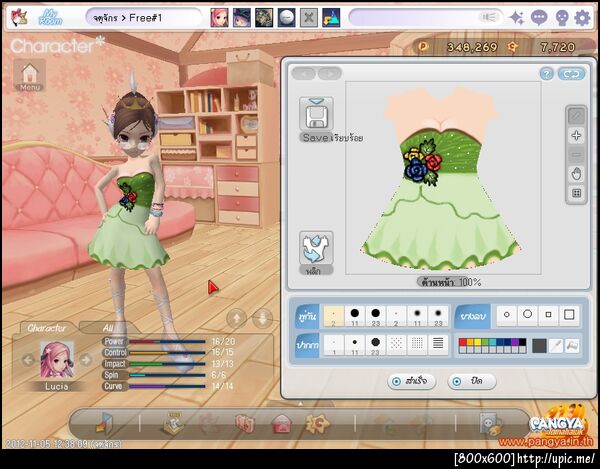
Task: Click the จตุจักร > Free#1 room name field
Action: pos(144,18)
